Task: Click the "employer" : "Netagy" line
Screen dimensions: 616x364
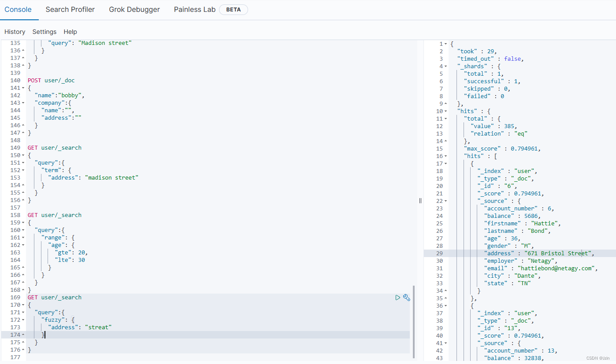Action: coord(521,261)
